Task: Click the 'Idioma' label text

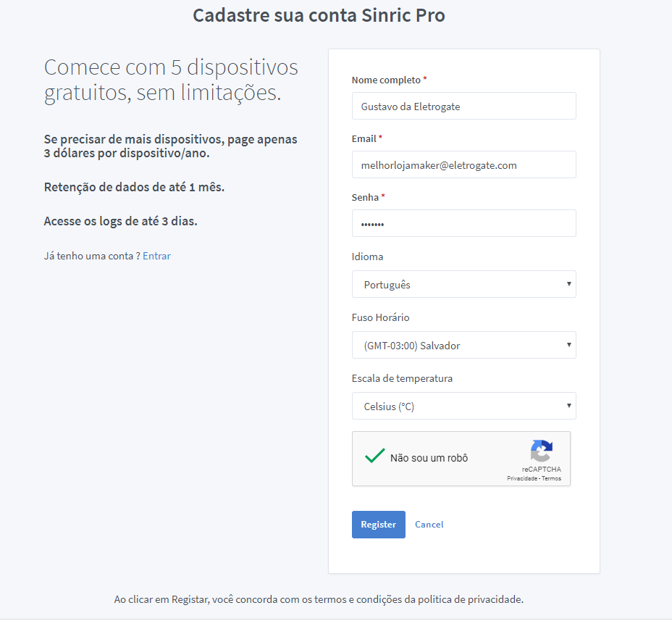Action: click(368, 257)
